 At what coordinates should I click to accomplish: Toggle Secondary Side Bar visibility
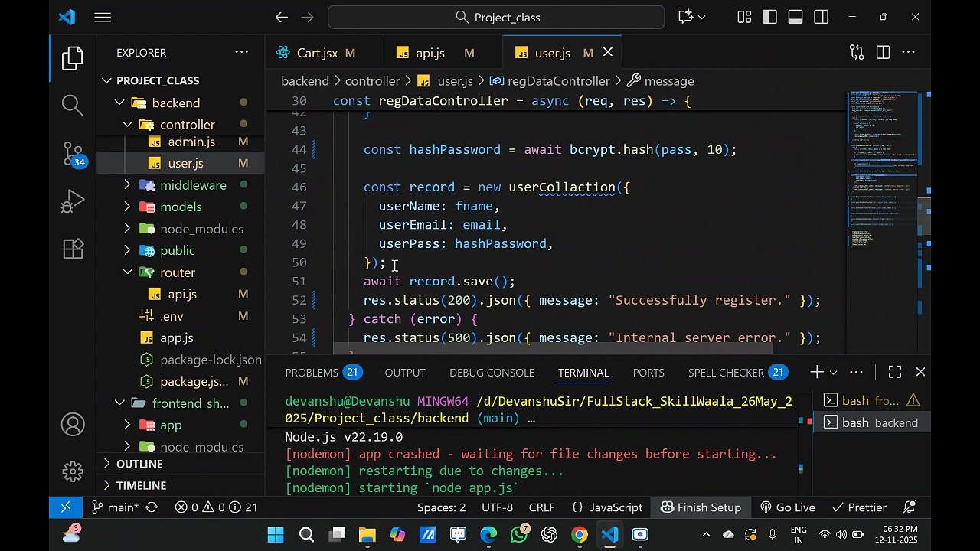[x=821, y=17]
